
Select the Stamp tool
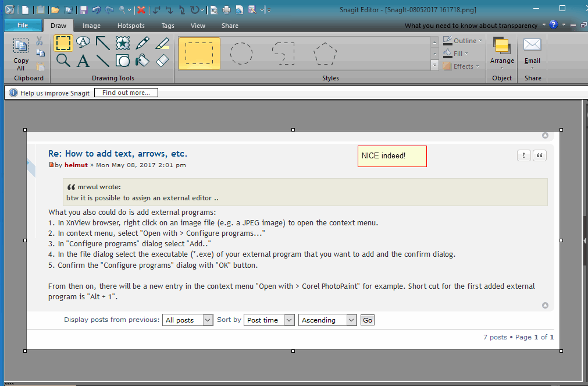pos(123,43)
